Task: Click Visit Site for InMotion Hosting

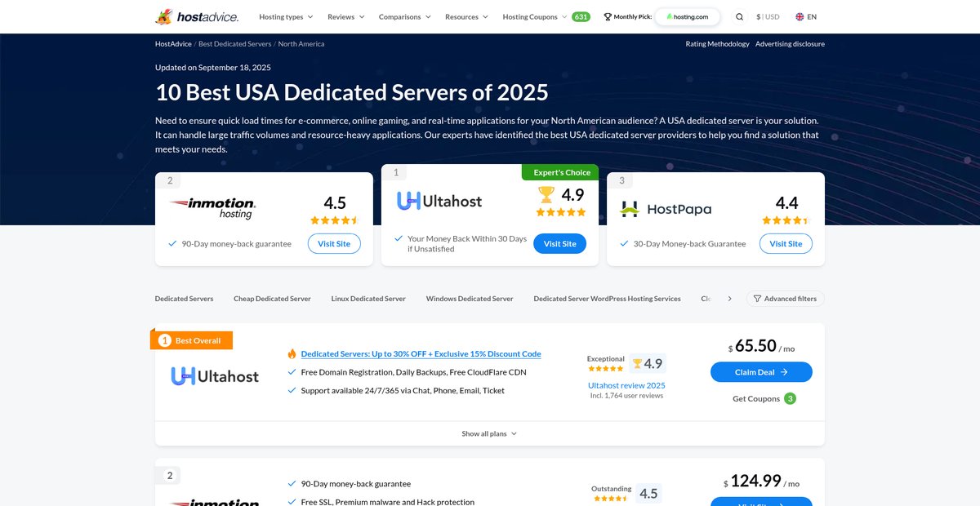Action: click(334, 243)
